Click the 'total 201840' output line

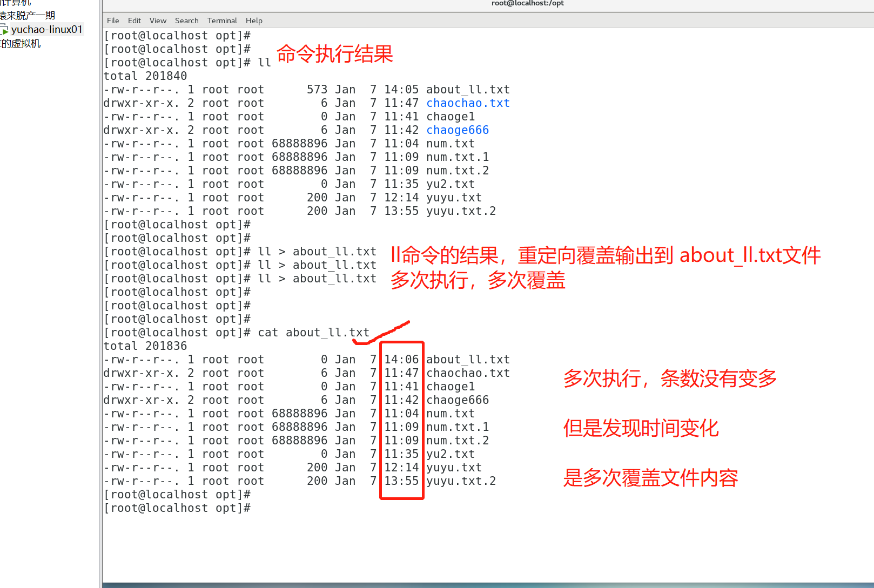pyautogui.click(x=145, y=76)
